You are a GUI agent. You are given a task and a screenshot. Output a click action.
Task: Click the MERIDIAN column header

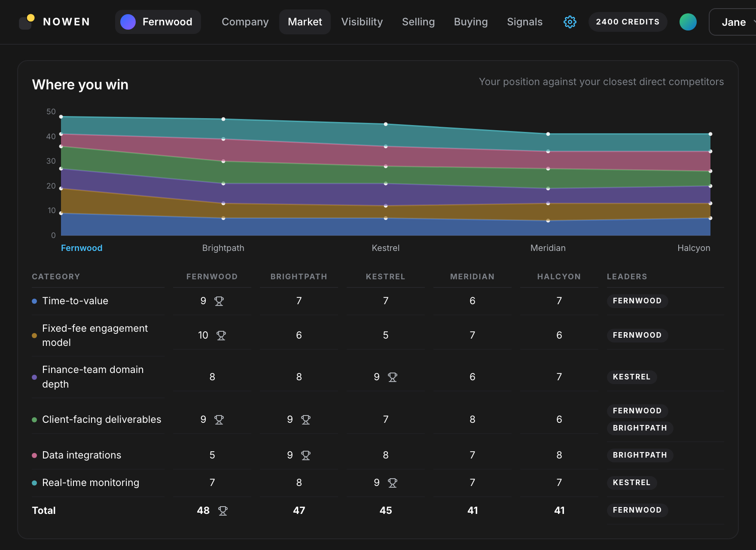(472, 277)
